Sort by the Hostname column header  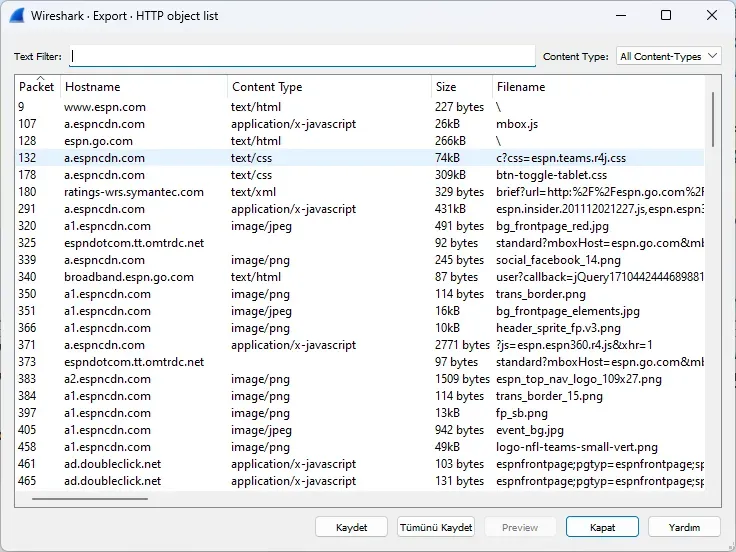point(144,86)
